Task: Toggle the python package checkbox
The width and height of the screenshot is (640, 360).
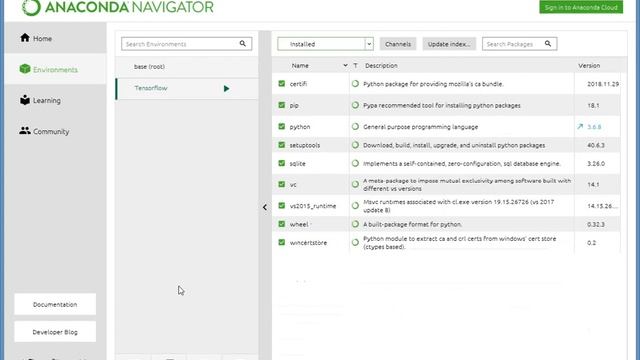Action: [x=282, y=126]
